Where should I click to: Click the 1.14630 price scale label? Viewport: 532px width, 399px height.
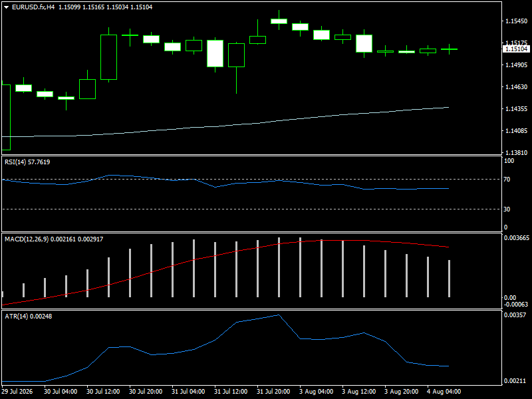[517, 87]
